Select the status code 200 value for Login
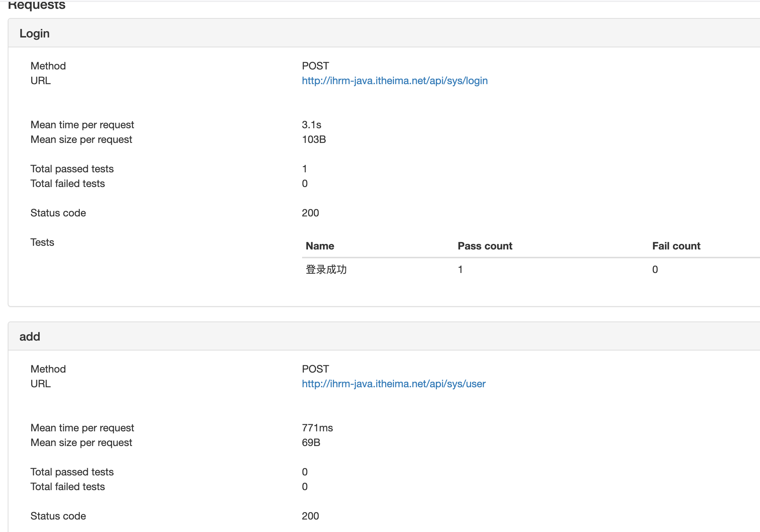Viewport: 760px width, 532px height. point(310,213)
